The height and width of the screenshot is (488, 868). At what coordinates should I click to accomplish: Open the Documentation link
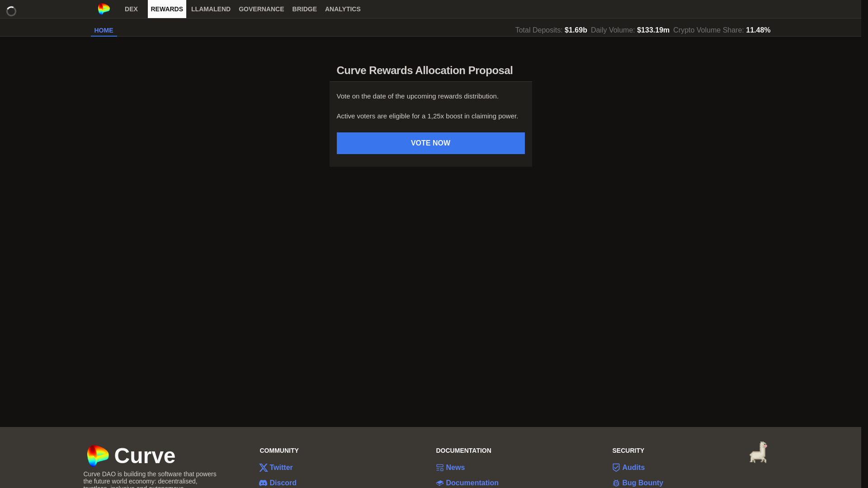pyautogui.click(x=472, y=483)
